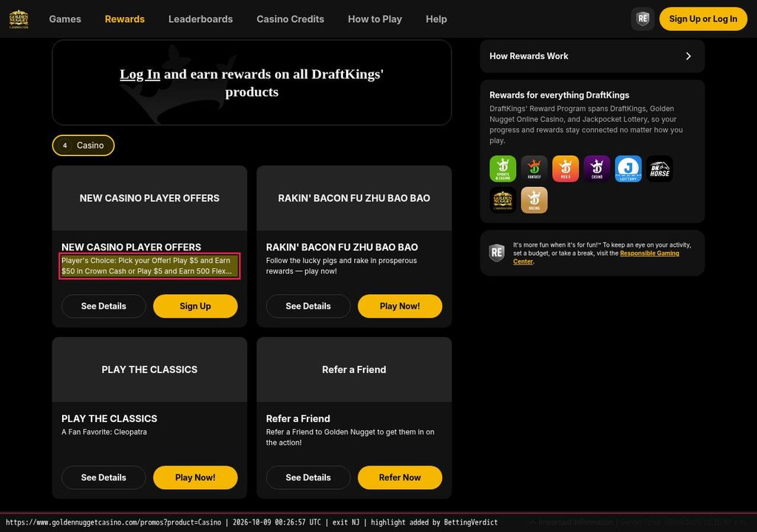The height and width of the screenshot is (532, 757).
Task: Click 'Player's Choice: Pick your Offer!' description text
Action: pos(149,266)
